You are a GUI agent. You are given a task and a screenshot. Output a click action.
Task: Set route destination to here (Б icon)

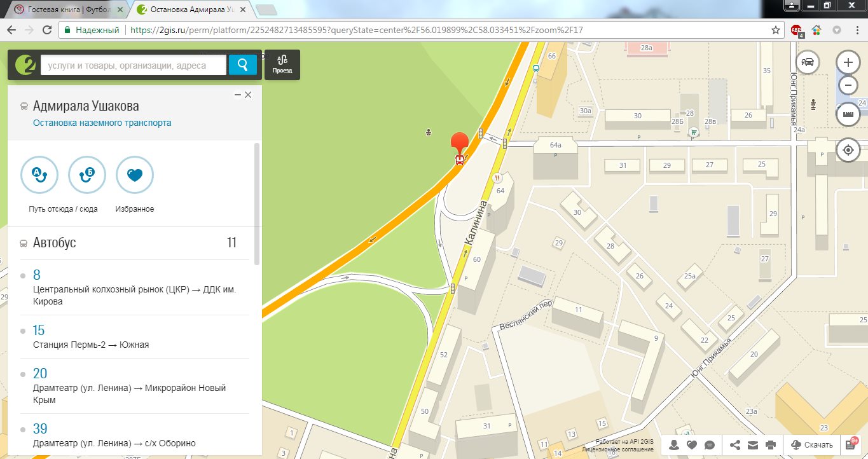point(87,175)
